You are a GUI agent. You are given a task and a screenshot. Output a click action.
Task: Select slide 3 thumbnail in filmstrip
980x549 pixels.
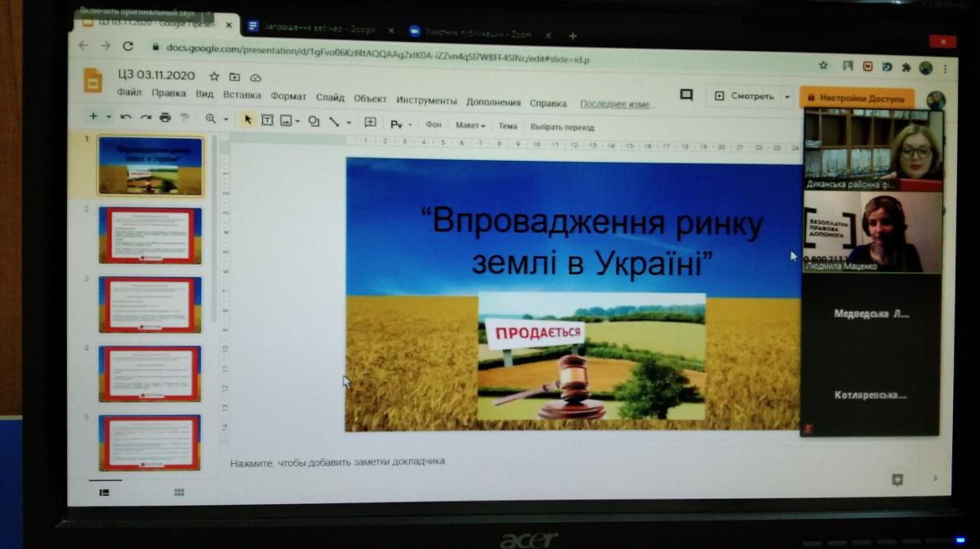150,304
